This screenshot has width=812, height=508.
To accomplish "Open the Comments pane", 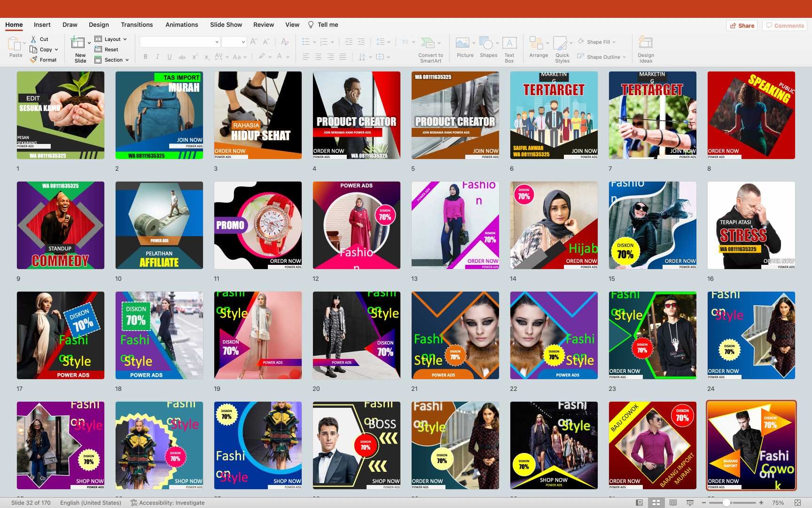I will click(785, 25).
